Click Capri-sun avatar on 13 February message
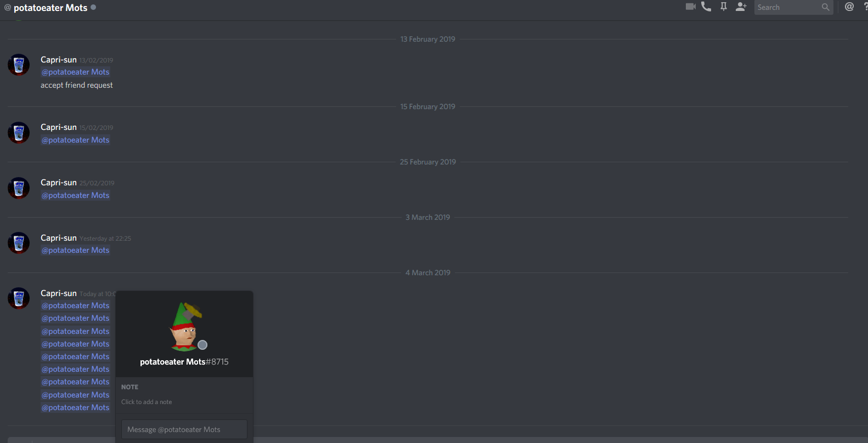Viewport: 868px width, 443px height. [x=19, y=65]
